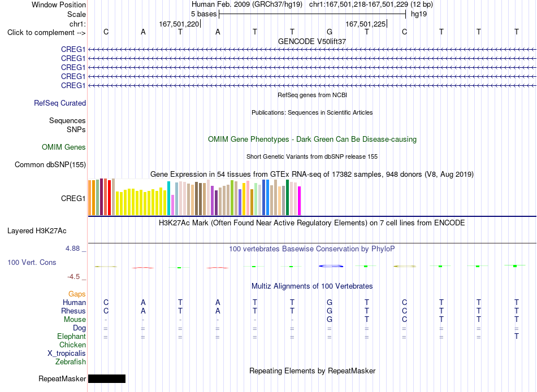Click the GENCODE V50lift37 track title

click(x=312, y=41)
